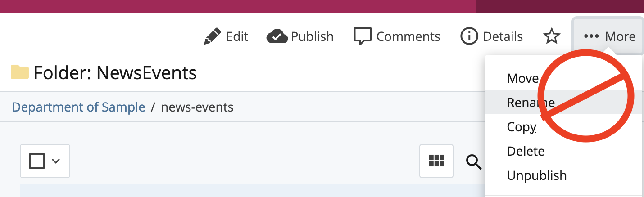
Task: Switch to grid view icon
Action: click(436, 161)
